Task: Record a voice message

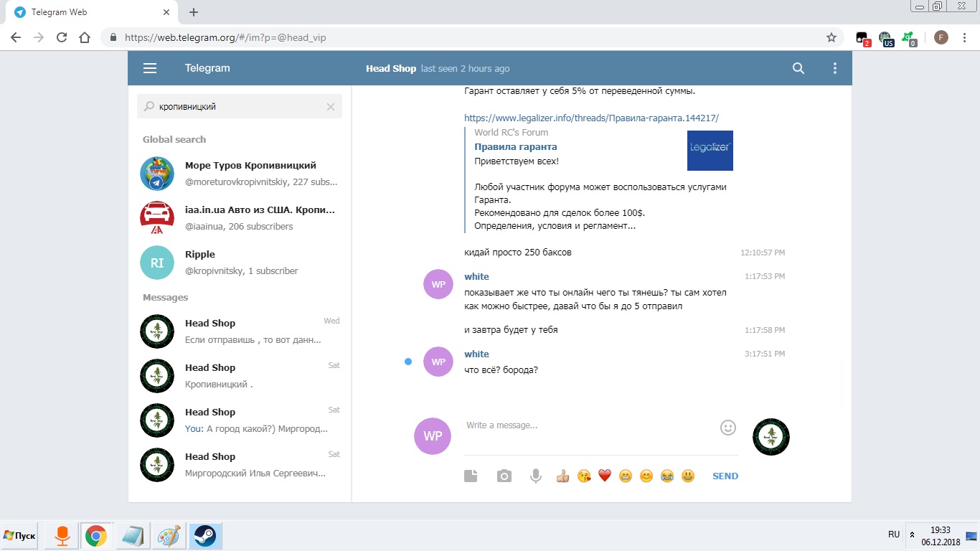Action: [535, 476]
